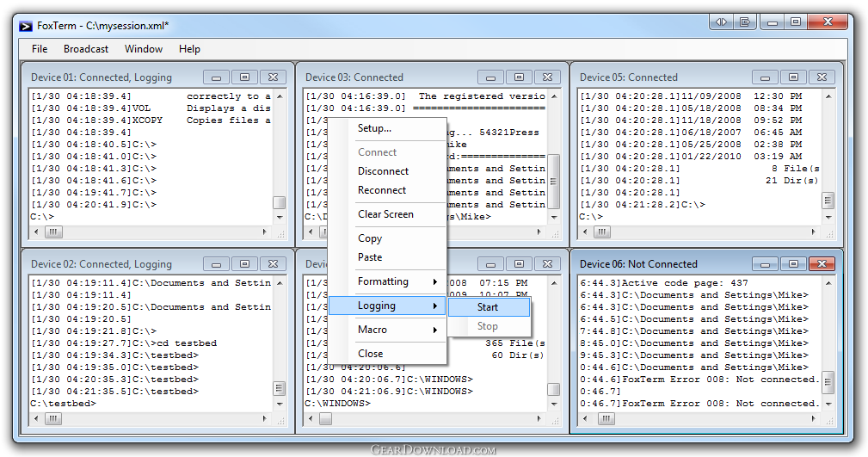868x457 pixels.
Task: Click vertical scrollbar thumb in Device 01
Action: pyautogui.click(x=280, y=202)
